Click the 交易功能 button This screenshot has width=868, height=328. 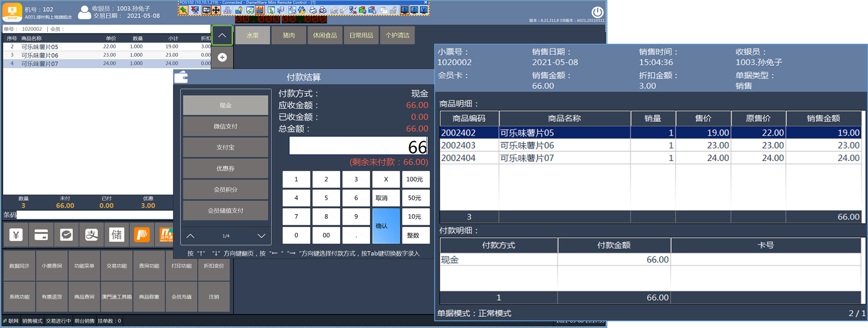(116, 266)
